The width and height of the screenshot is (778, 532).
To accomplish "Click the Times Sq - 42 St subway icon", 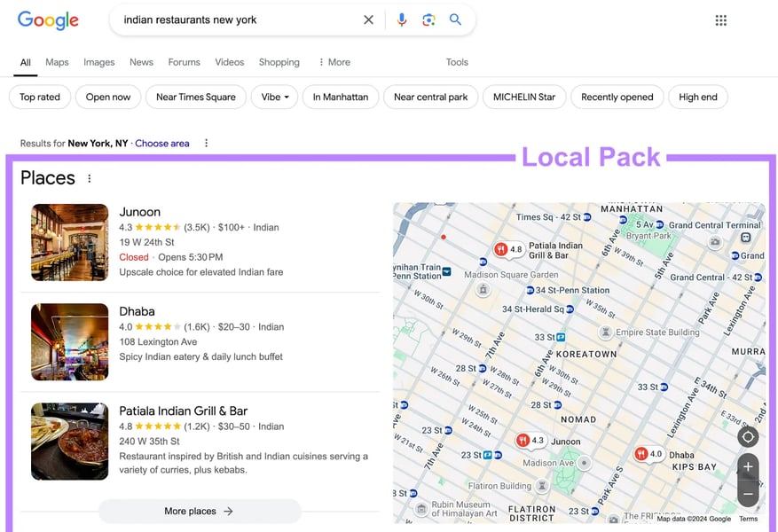I will tap(587, 217).
